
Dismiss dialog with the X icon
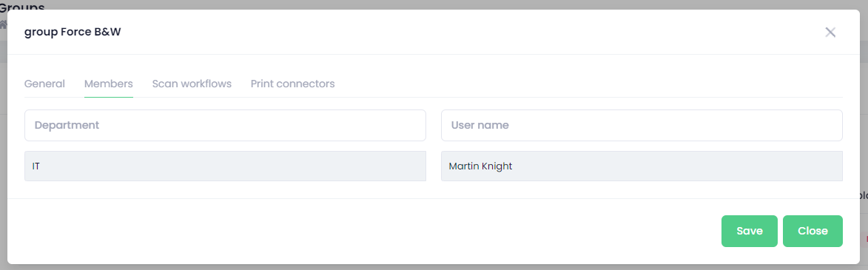830,32
